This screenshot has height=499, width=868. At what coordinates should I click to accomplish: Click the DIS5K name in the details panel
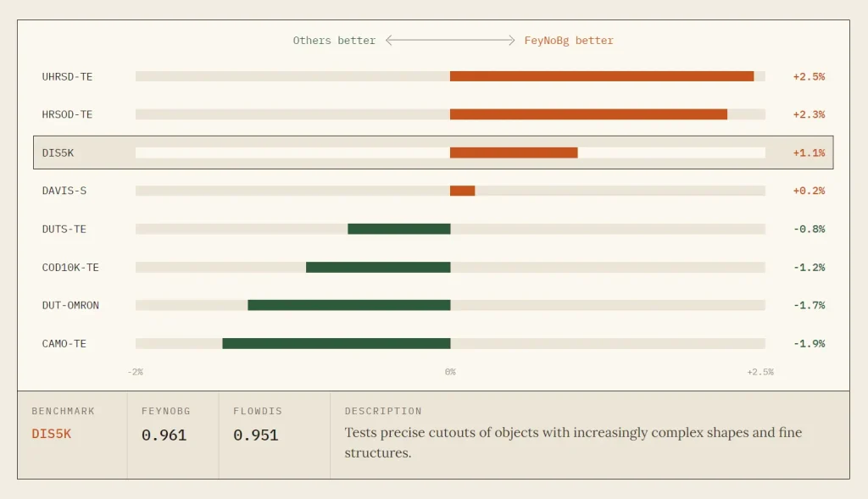tap(52, 435)
